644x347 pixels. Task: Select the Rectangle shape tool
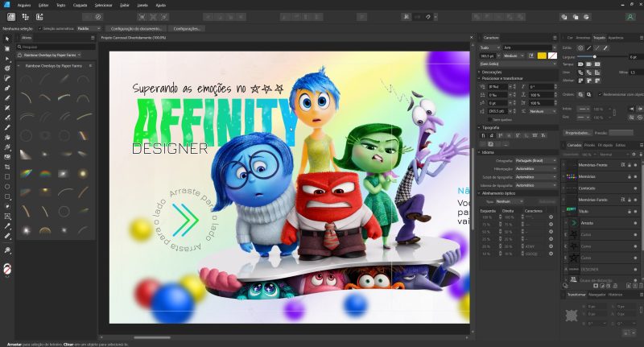pyautogui.click(x=7, y=176)
